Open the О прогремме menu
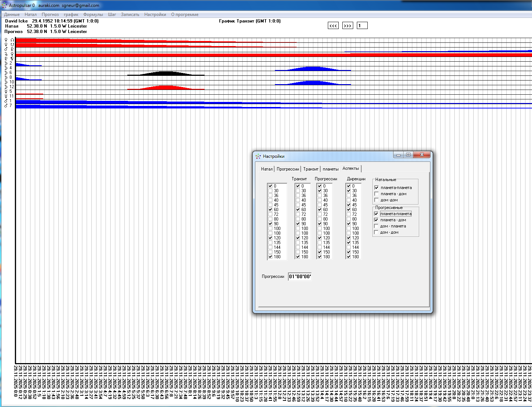532x407 pixels. (x=185, y=15)
